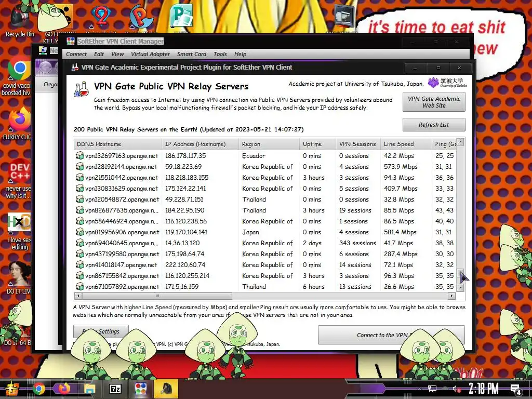Image resolution: width=532 pixels, height=399 pixels.
Task: Switch to SoftEther VPN taskbar icon
Action: (140, 389)
